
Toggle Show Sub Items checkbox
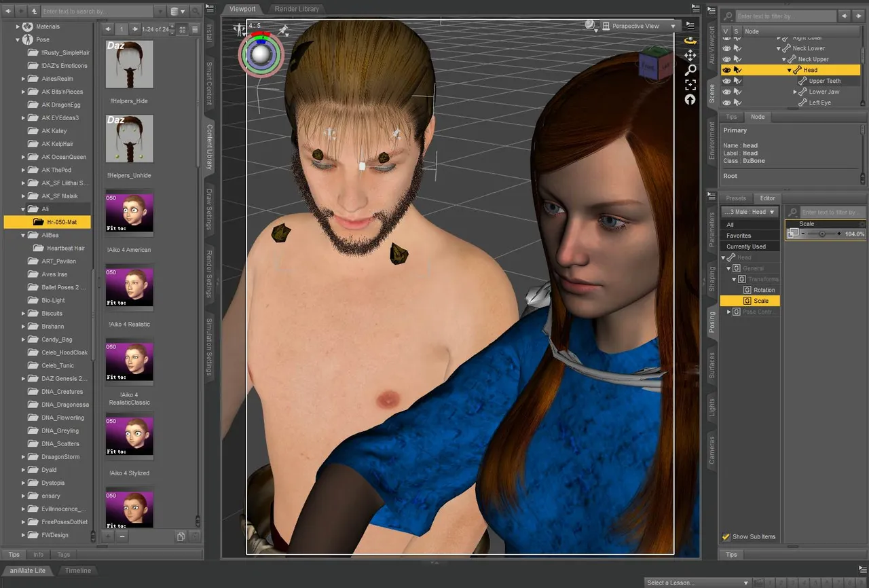(x=726, y=536)
